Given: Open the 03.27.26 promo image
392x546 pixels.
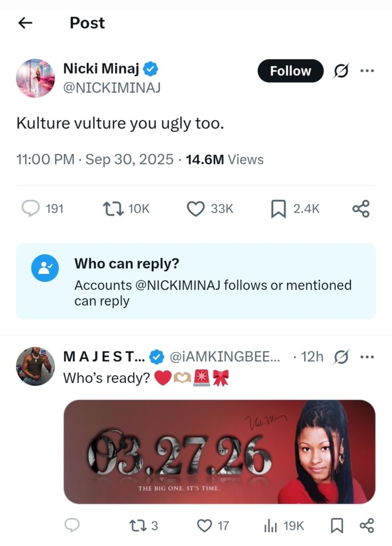Looking at the screenshot, I should pos(219,452).
